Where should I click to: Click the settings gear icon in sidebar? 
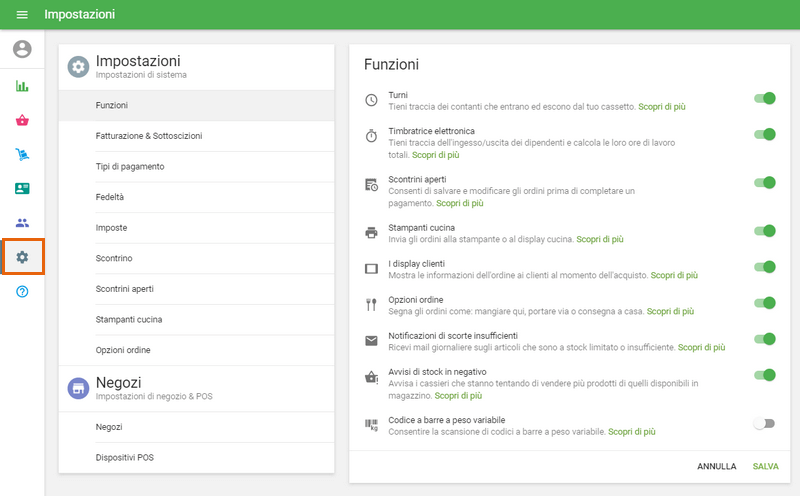click(22, 257)
